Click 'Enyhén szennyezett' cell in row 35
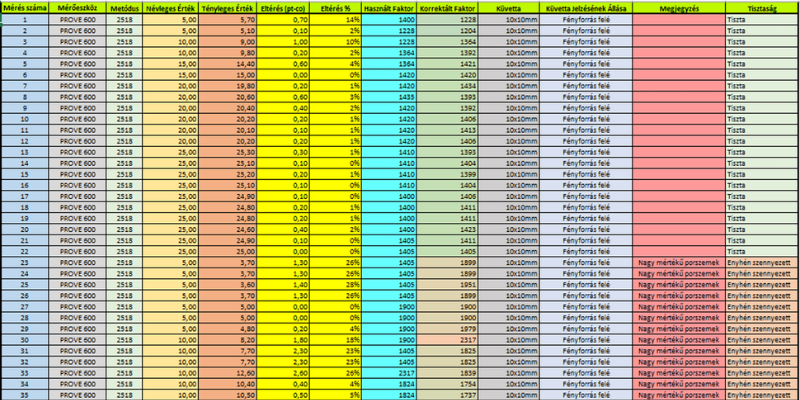Viewport: 800px width, 400px height. [x=761, y=394]
